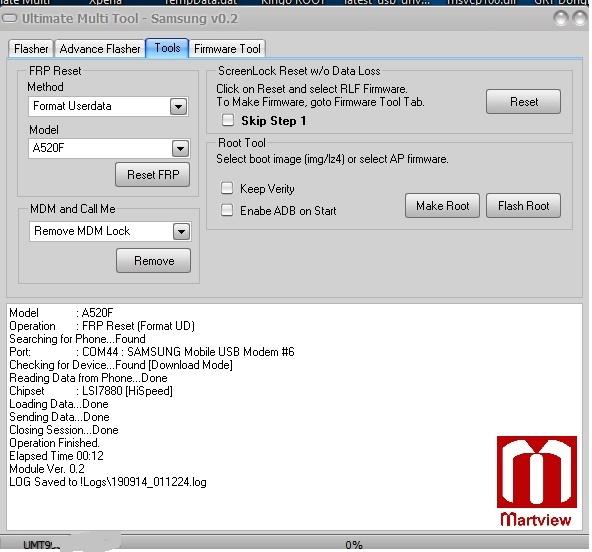Click the Martview logo image

pos(536,481)
